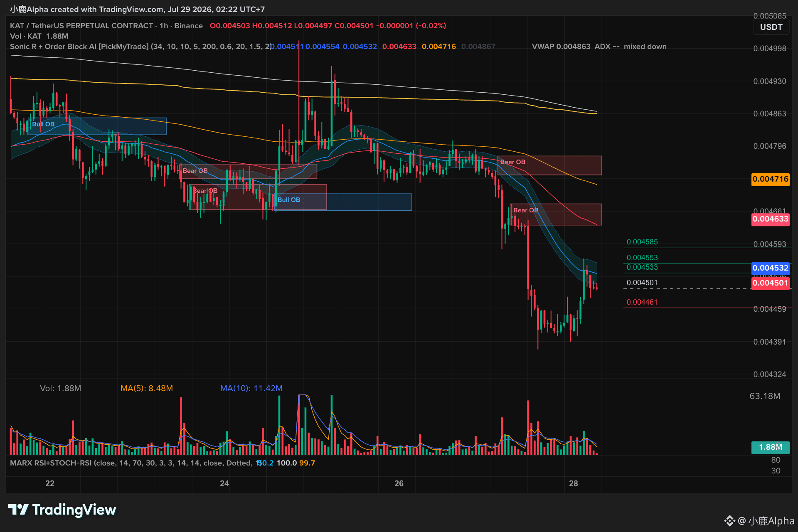Click the 0.004391 price scale value
This screenshot has height=532, width=798.
click(x=770, y=342)
